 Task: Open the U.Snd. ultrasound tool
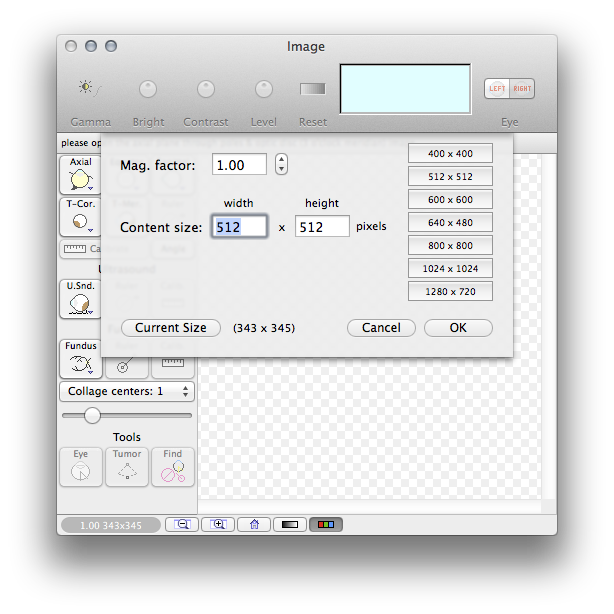click(80, 299)
